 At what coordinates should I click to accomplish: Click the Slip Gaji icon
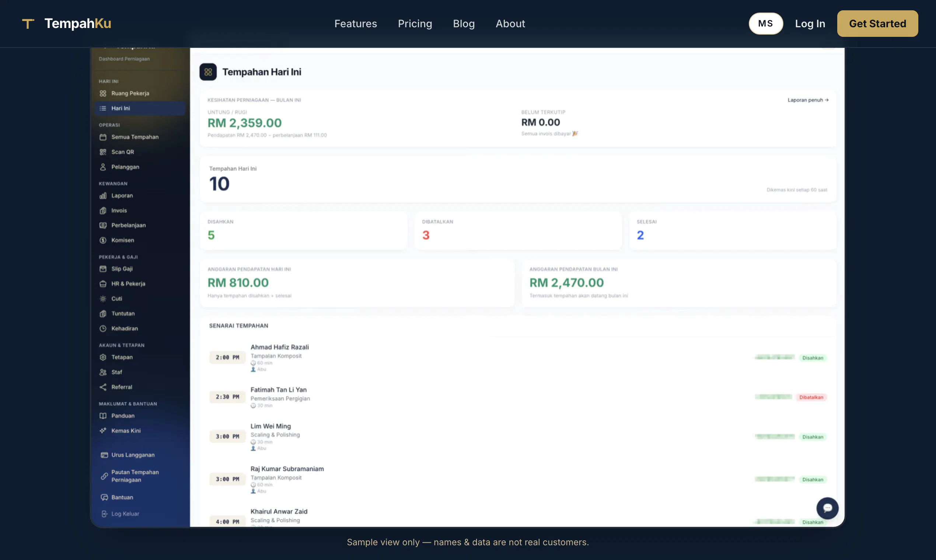click(x=103, y=269)
